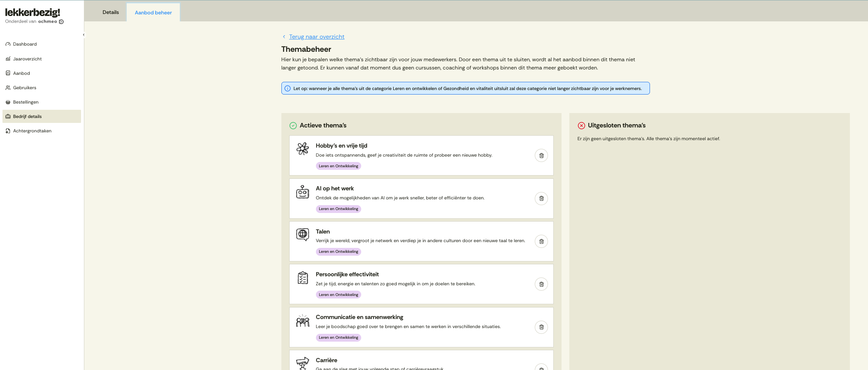
Task: Follow the Terug naar overzicht link
Action: click(317, 37)
